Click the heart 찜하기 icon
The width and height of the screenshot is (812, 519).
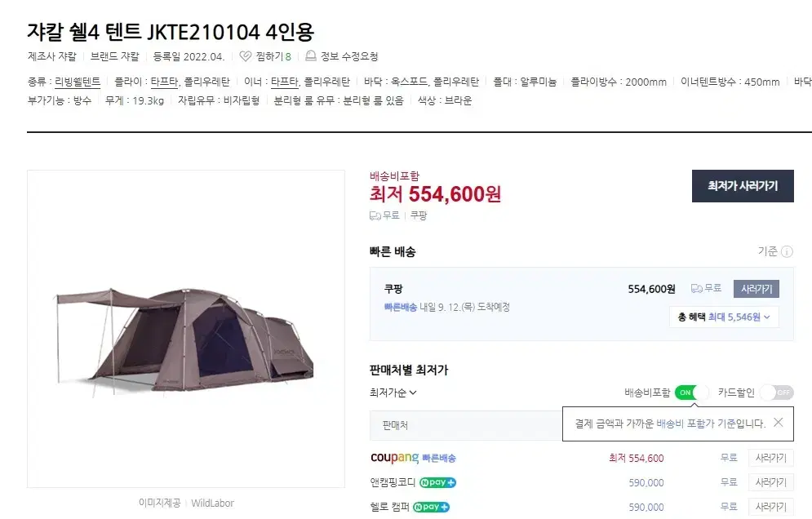(246, 56)
